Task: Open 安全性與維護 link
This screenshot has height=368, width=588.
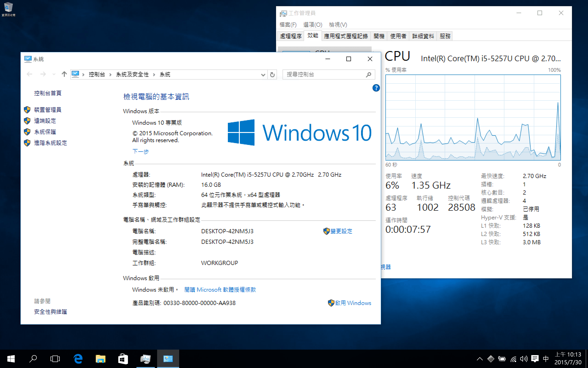Action: [x=51, y=312]
